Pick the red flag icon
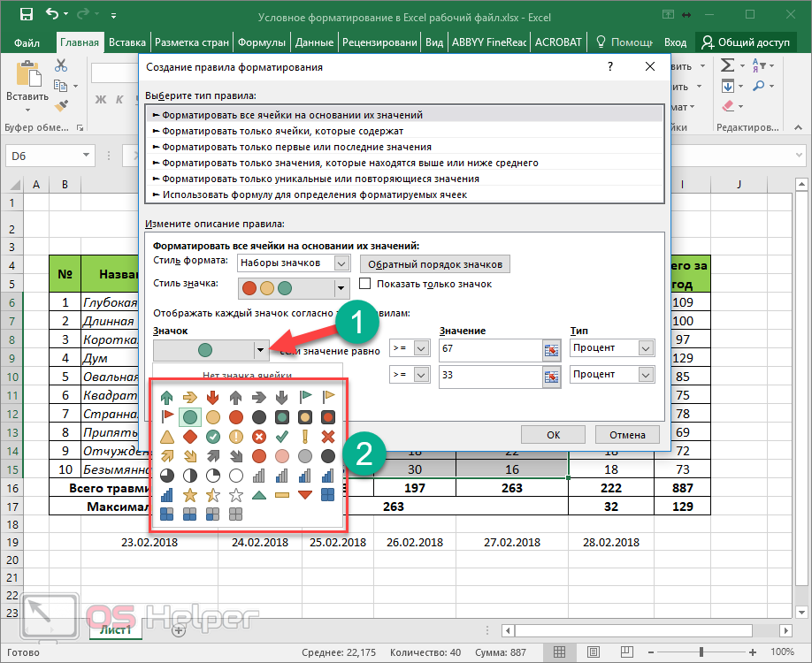 pos(167,416)
